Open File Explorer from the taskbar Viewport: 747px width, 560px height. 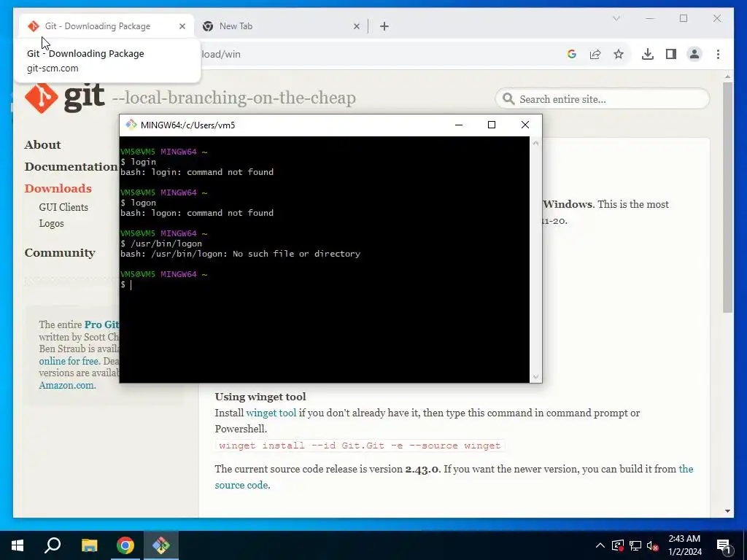tap(89, 545)
